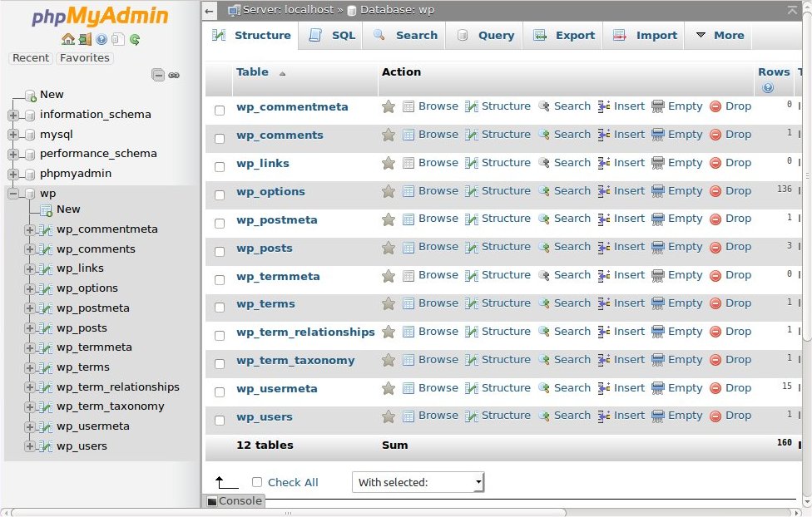
Task: Mark wp_posts as a favorite table
Action: pos(388,247)
